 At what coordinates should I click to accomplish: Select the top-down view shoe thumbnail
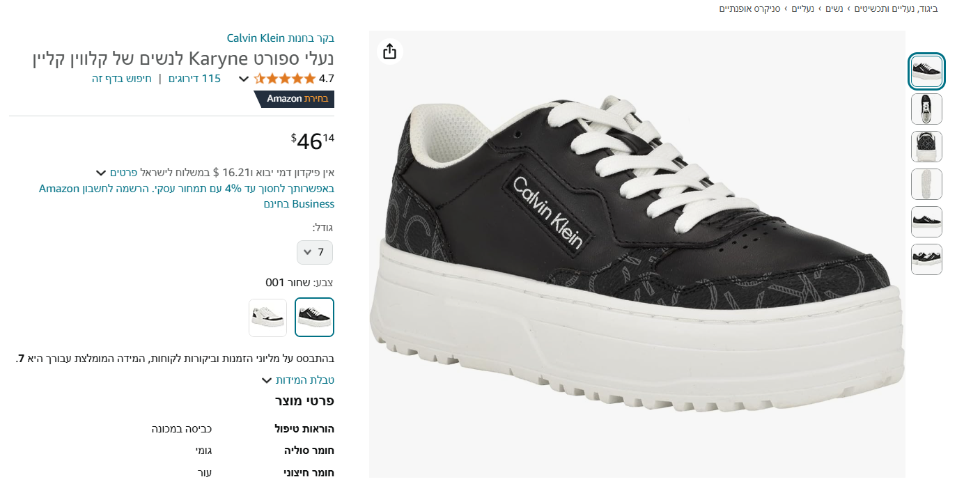click(x=926, y=109)
